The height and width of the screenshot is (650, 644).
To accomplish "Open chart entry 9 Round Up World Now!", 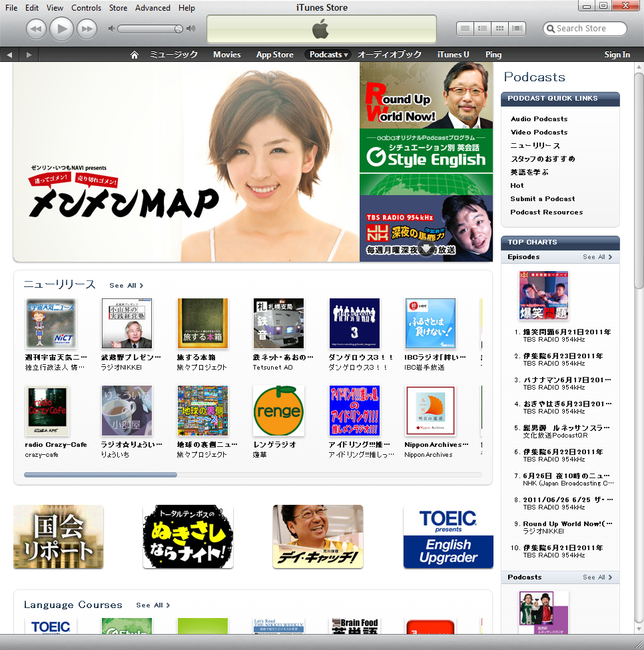I will pyautogui.click(x=567, y=523).
